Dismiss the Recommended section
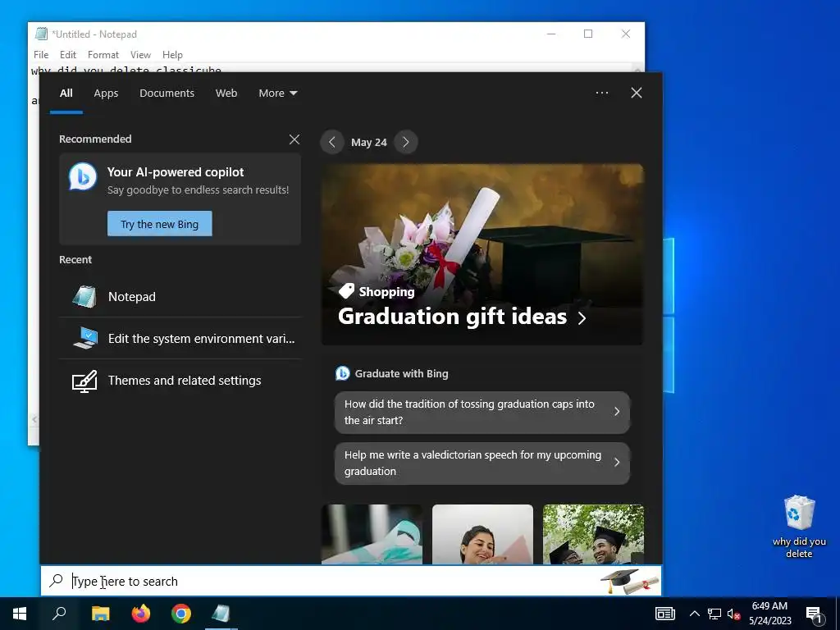 click(294, 139)
